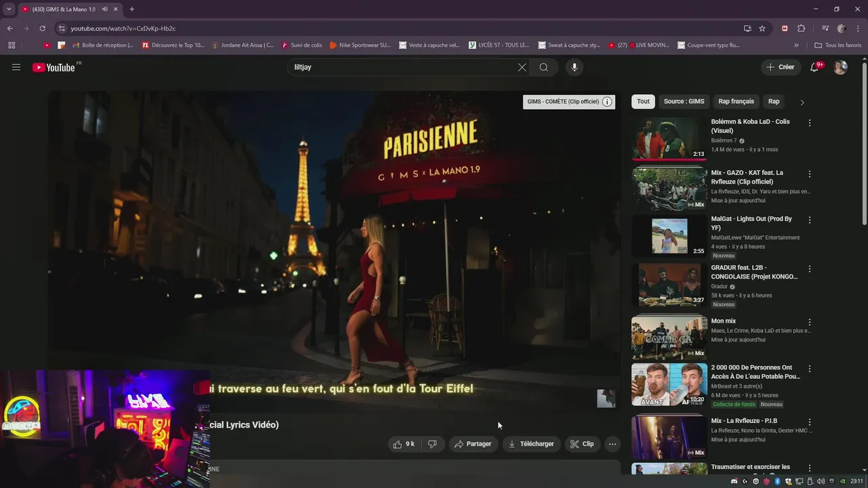This screenshot has height=488, width=868.
Task: Open the volume tray icon
Action: tap(821, 481)
